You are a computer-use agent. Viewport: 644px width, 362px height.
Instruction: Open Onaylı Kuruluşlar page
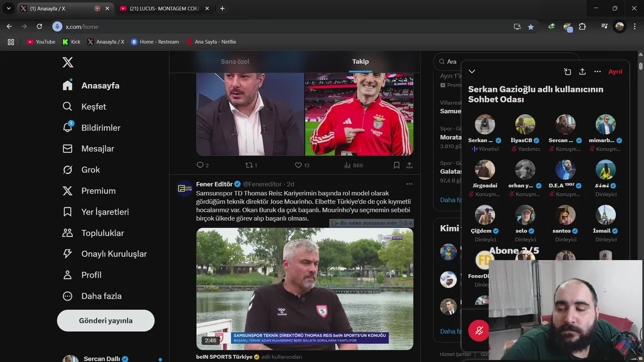point(104,254)
